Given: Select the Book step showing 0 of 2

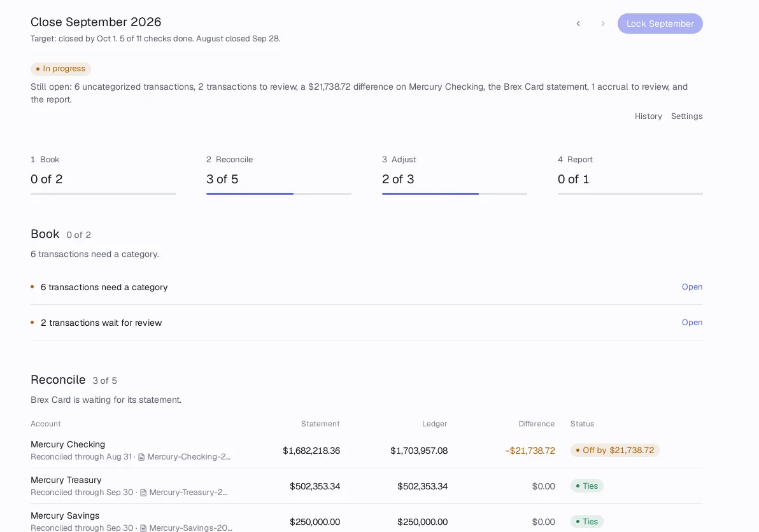Looking at the screenshot, I should [103, 174].
